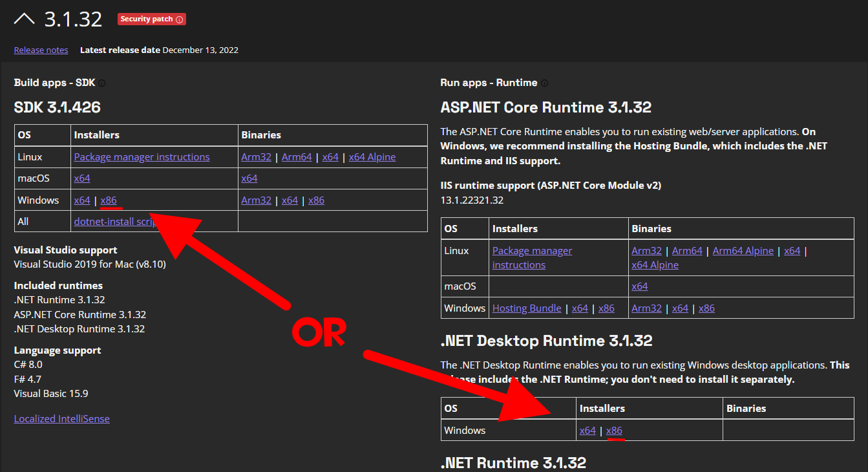Download ASP.NET Core macOS x64 binary
Screen dimensions: 868x472
coord(639,286)
